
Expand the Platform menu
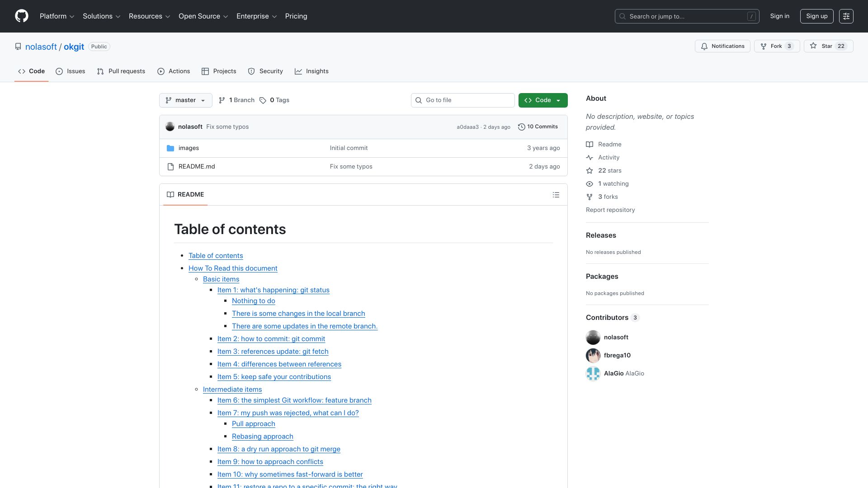[x=57, y=16]
